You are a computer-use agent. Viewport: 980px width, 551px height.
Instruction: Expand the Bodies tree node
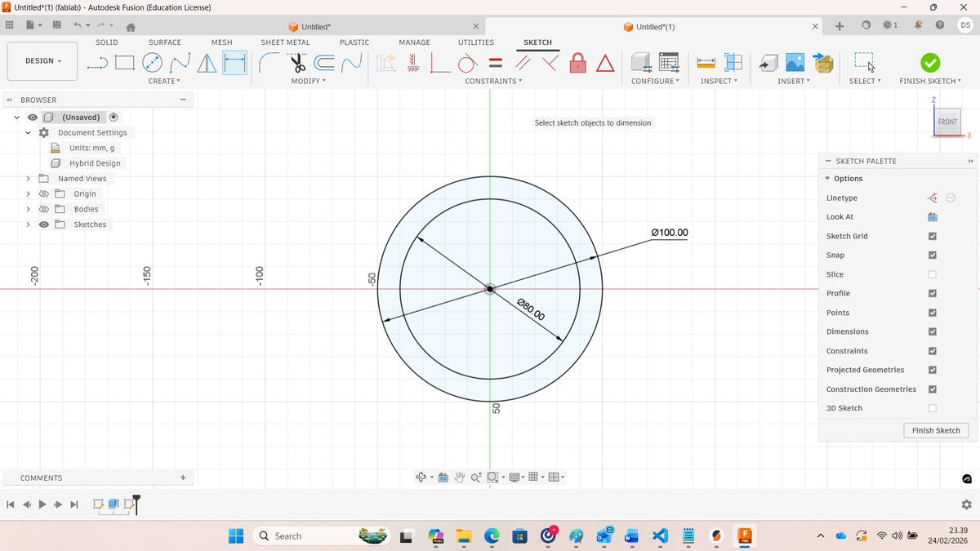pyautogui.click(x=28, y=209)
